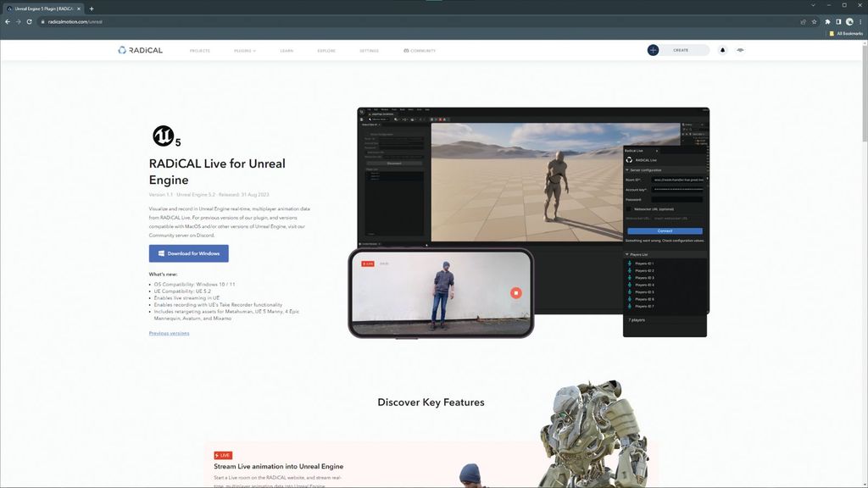Click the blue plus icon beside Create
Screen dimensions: 868x488
(653, 50)
